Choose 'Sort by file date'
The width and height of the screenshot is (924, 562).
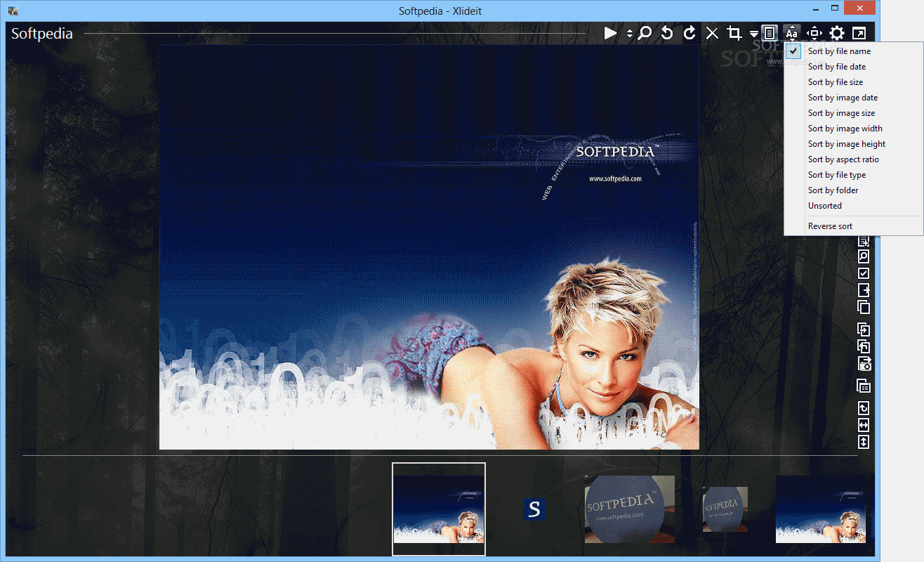(853, 67)
